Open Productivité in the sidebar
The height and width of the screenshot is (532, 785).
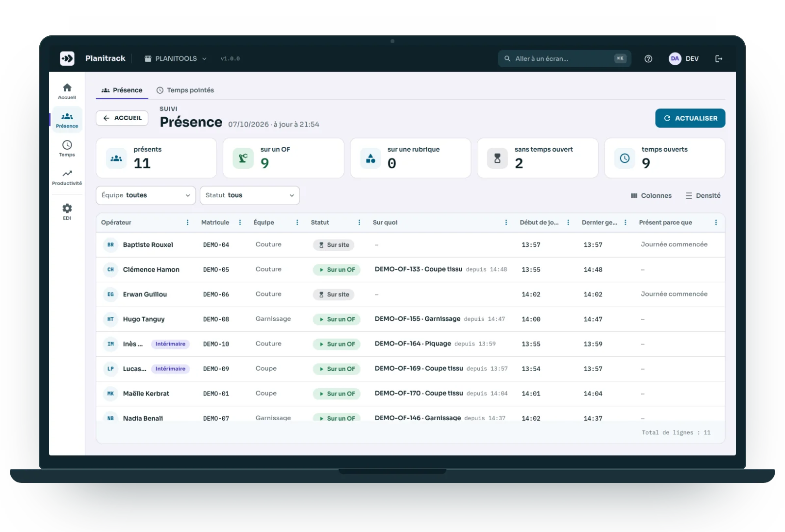point(67,177)
